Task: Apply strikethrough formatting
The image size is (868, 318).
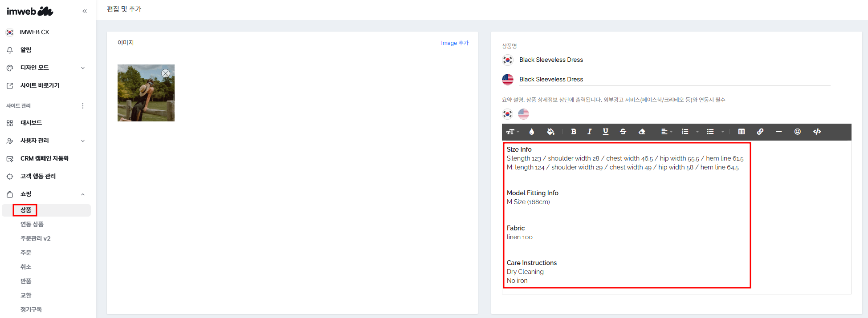Action: coord(623,132)
